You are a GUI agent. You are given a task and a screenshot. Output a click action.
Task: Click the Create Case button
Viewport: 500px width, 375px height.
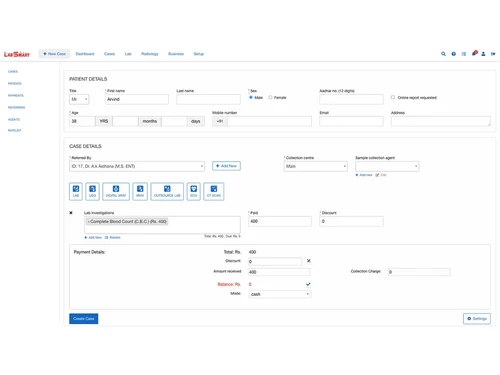coord(84,319)
